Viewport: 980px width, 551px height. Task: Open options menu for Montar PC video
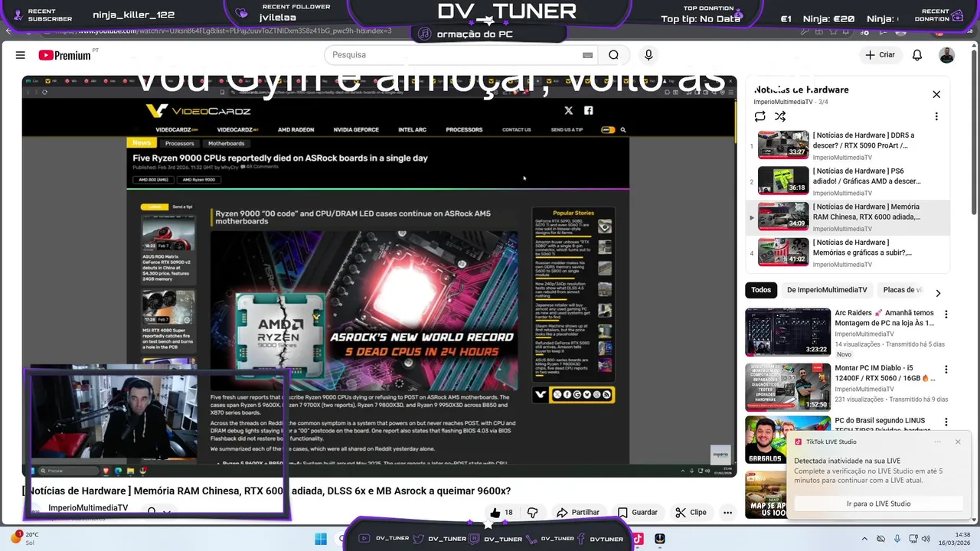pos(946,369)
